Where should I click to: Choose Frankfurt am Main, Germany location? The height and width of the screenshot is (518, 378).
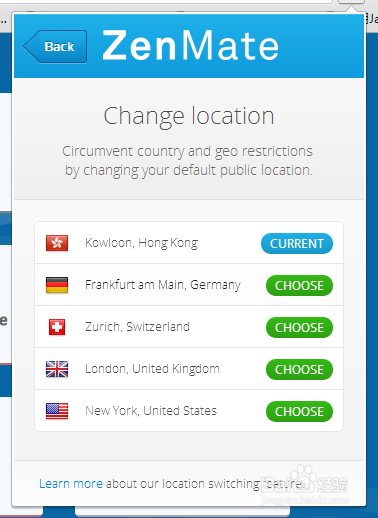point(299,285)
